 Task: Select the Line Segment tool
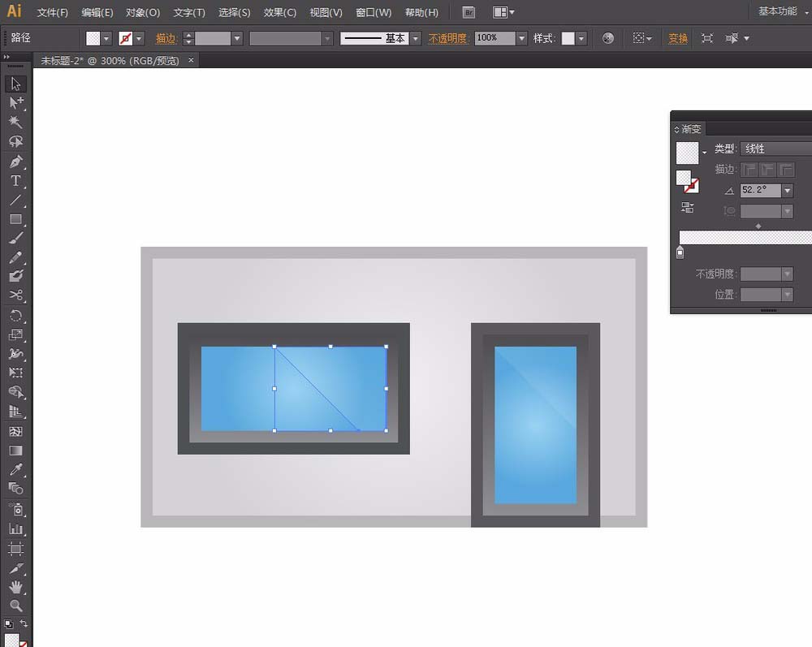[x=15, y=201]
